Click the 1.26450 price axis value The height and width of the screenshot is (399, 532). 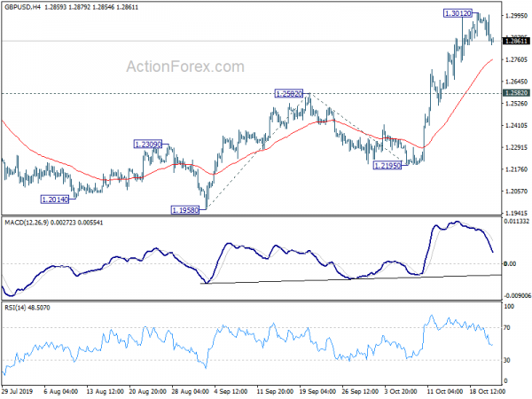(516, 82)
